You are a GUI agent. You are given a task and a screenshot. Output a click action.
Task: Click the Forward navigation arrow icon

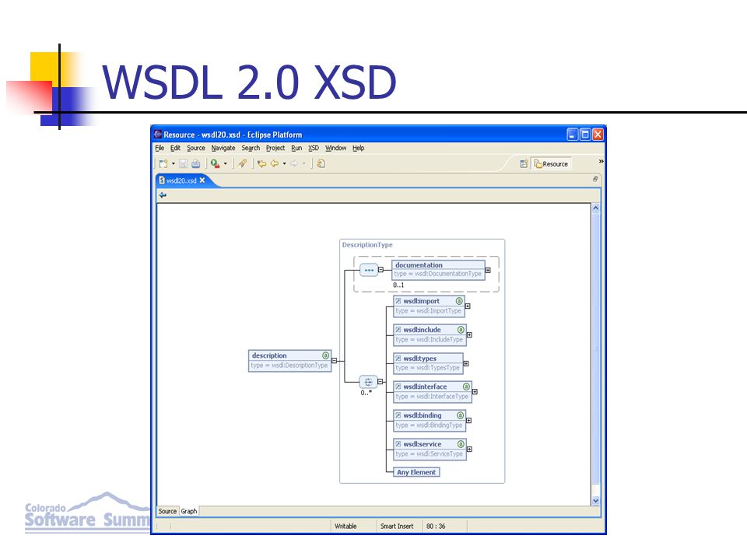point(294,164)
